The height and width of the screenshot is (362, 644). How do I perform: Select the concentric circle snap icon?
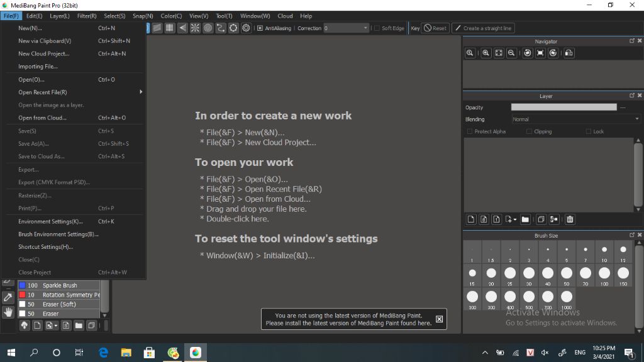208,28
